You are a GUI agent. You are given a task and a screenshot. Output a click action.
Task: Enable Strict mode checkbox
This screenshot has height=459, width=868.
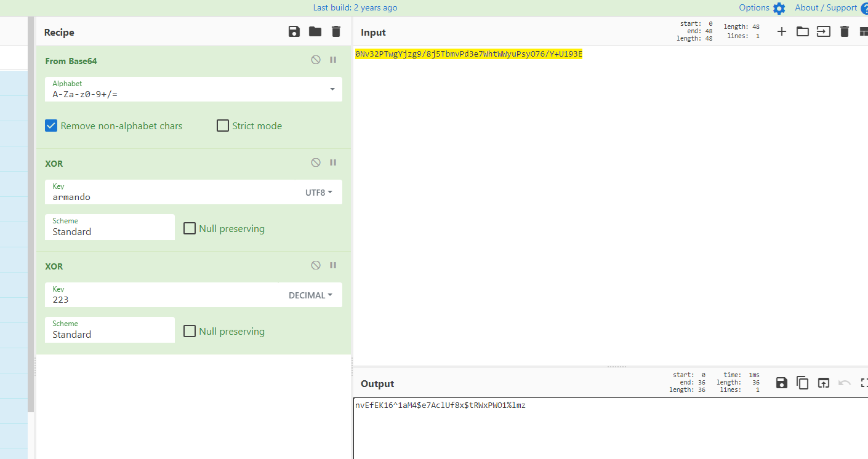[223, 126]
